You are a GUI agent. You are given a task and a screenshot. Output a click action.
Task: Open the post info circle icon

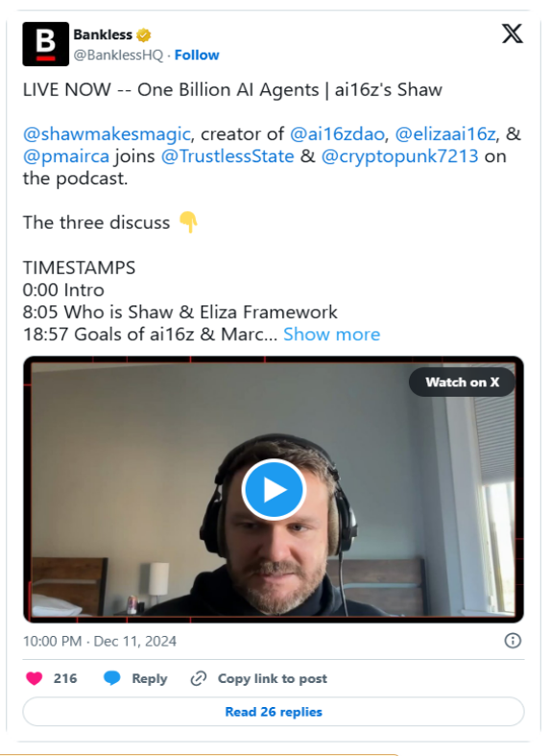513,641
